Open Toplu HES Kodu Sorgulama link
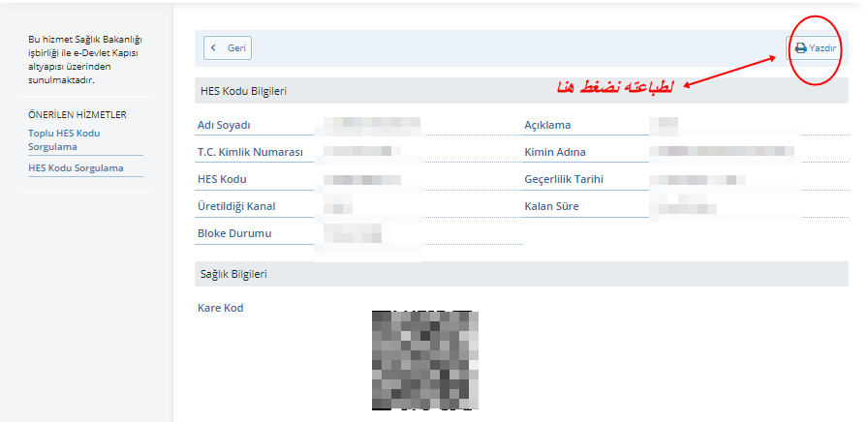 point(64,140)
